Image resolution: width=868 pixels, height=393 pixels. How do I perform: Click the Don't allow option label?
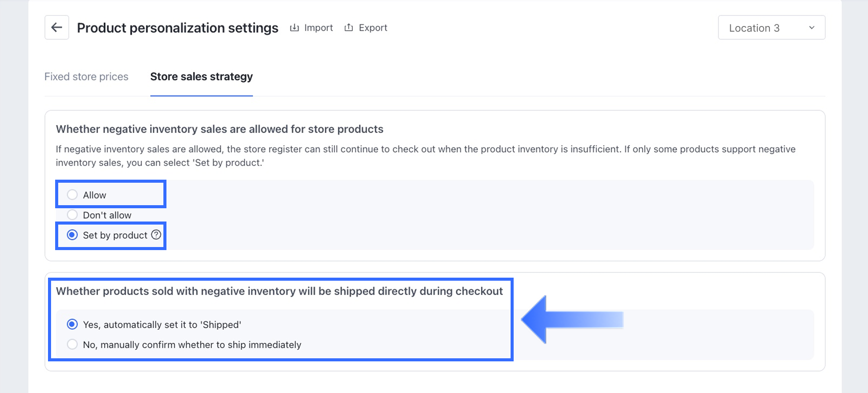pos(107,215)
